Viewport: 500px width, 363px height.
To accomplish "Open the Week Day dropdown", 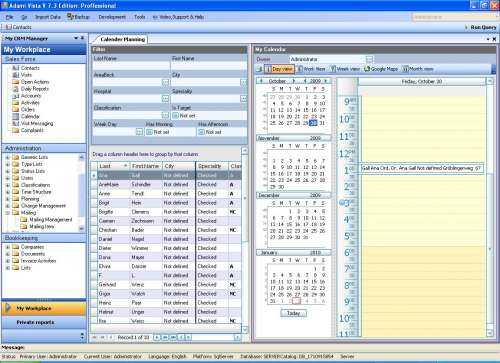I will [x=139, y=132].
